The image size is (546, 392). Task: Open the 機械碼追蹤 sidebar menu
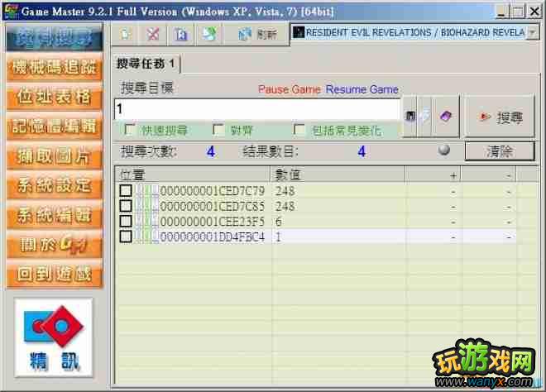pyautogui.click(x=55, y=67)
